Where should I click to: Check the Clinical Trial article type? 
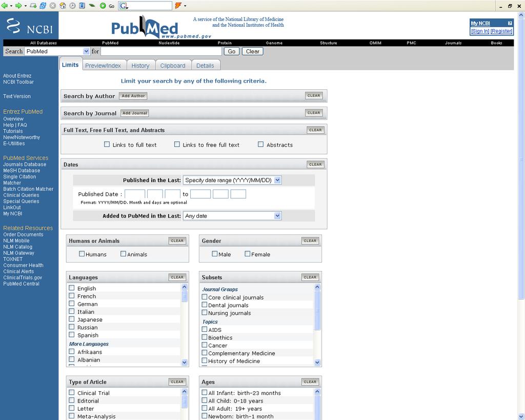72,392
